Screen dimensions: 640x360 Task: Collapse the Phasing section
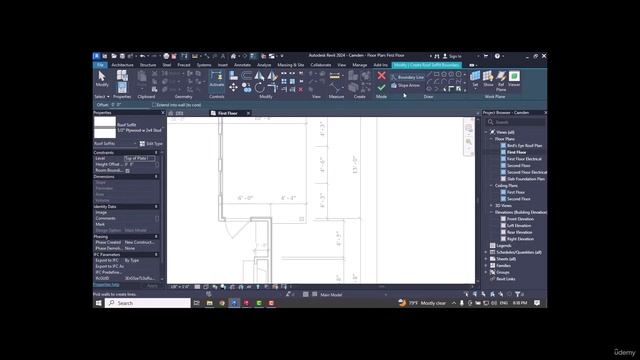(x=156, y=237)
